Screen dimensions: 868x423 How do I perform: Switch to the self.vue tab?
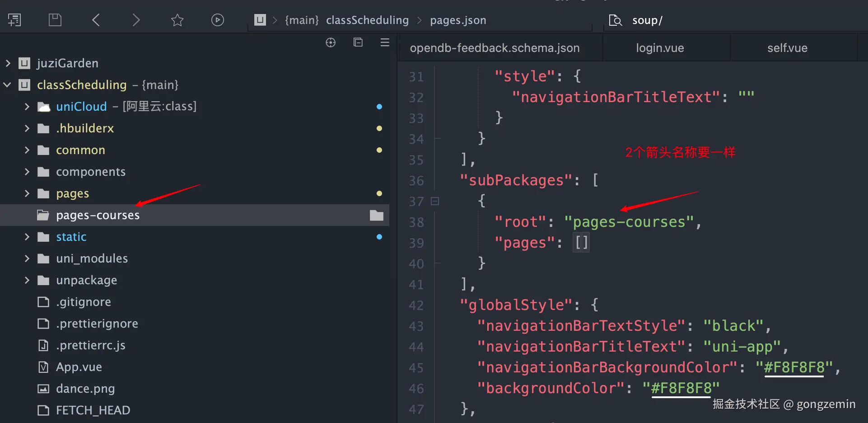point(787,48)
